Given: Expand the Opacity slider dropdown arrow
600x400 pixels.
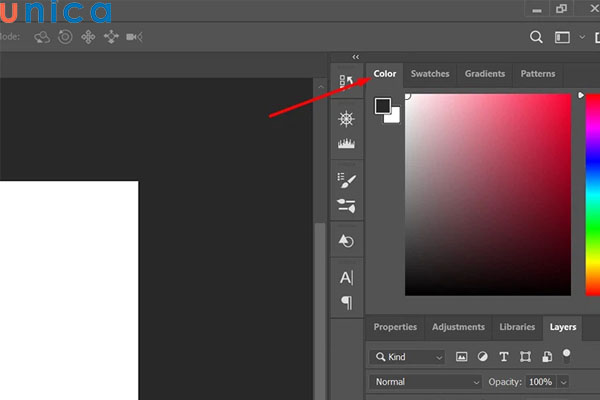Looking at the screenshot, I should [x=564, y=382].
